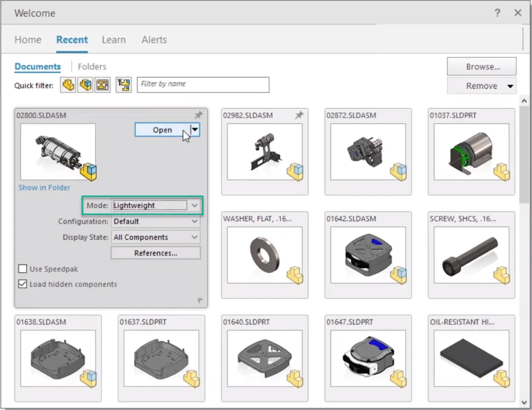
Task: Switch to the Folders view
Action: [92, 66]
